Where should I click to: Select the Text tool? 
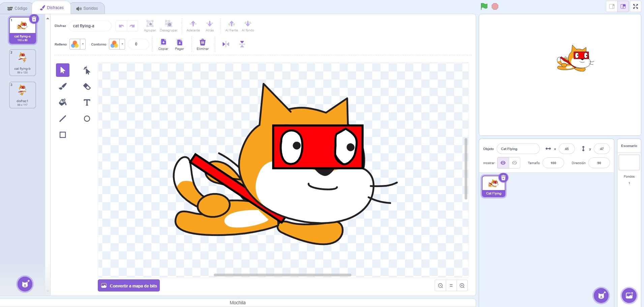(87, 102)
